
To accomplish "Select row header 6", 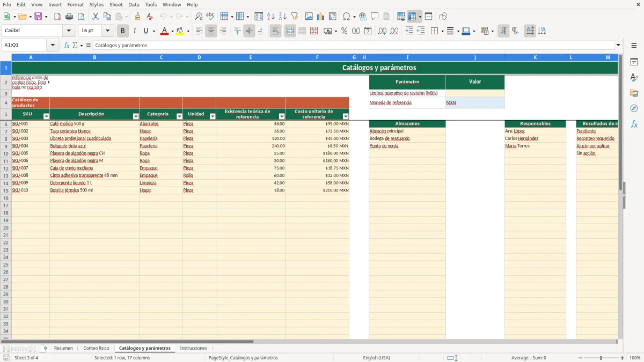I will tap(5, 124).
